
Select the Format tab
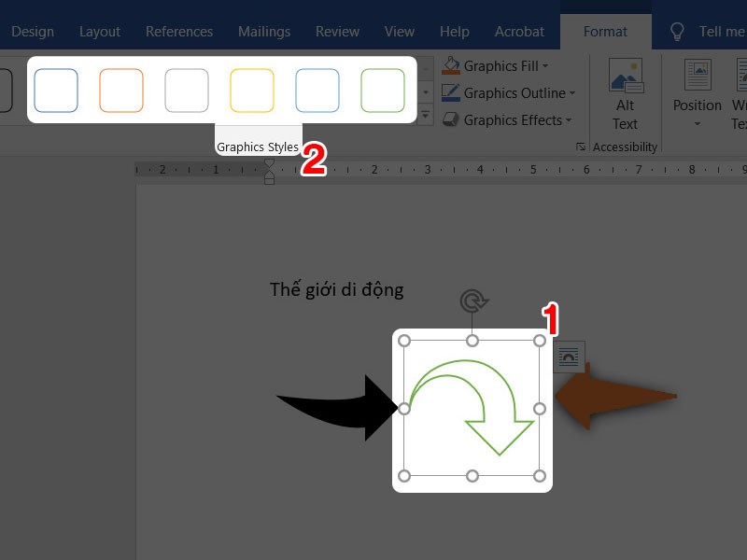click(x=605, y=32)
